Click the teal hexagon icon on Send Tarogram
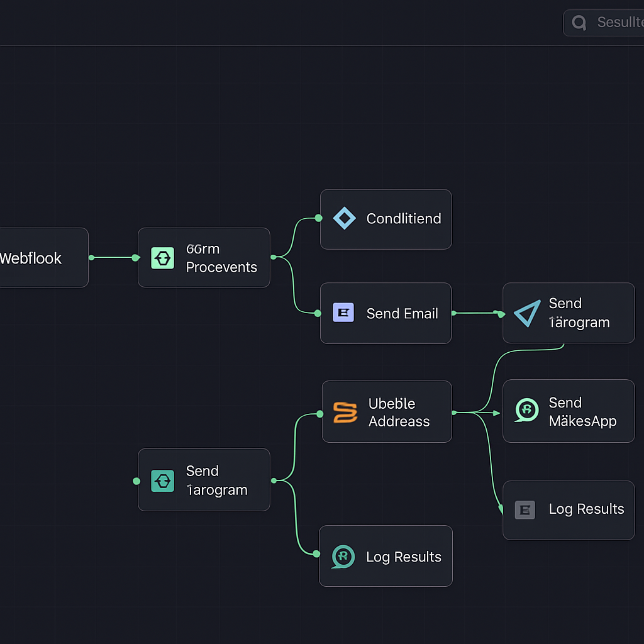Screen dimensions: 644x644 163,480
